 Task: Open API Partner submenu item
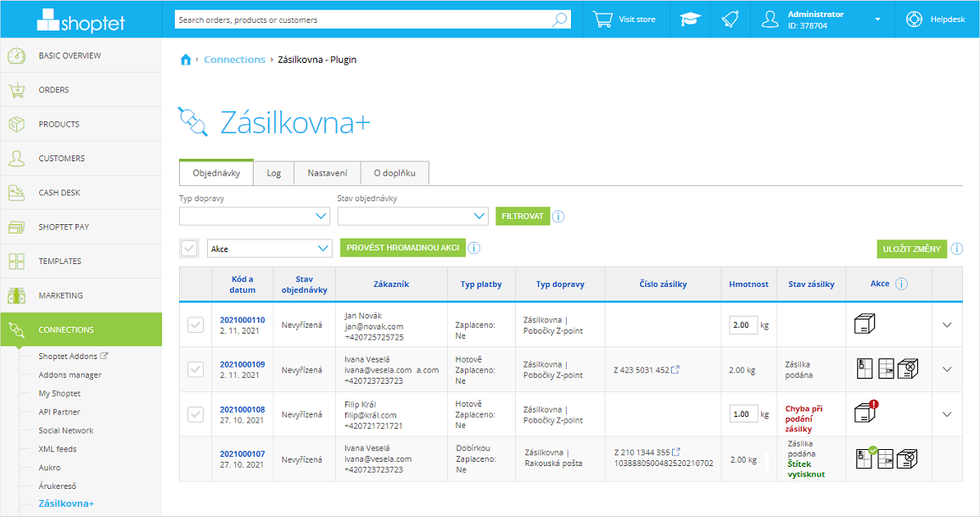(x=59, y=412)
